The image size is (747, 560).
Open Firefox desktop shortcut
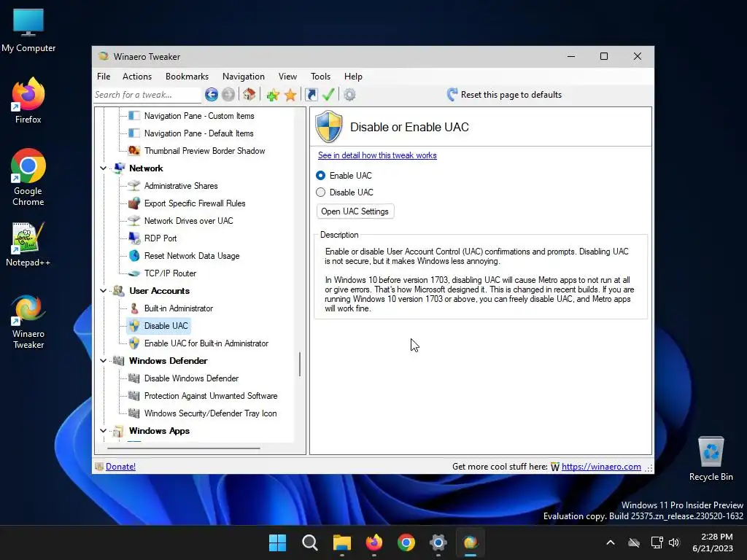28,101
